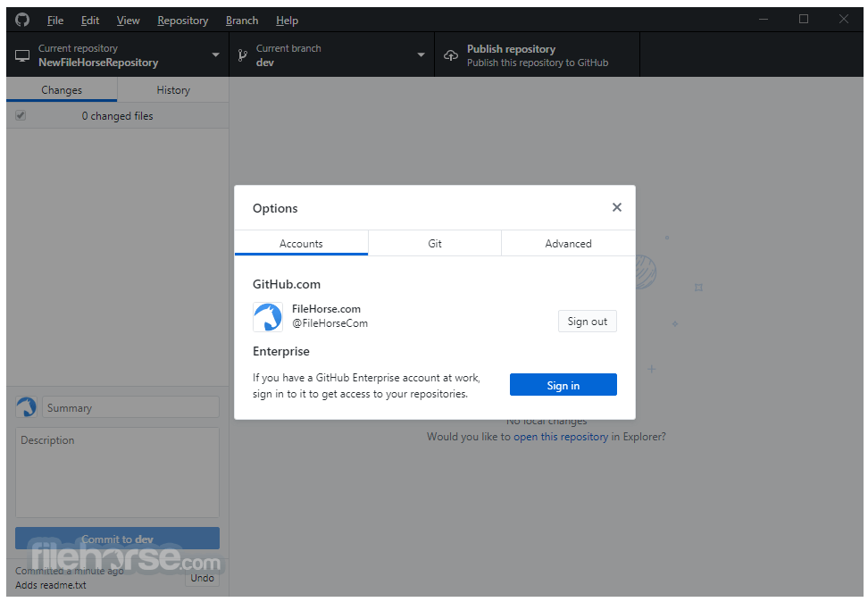This screenshot has height=602, width=868.
Task: Click the commit author avatar beside Summary
Action: click(x=26, y=407)
